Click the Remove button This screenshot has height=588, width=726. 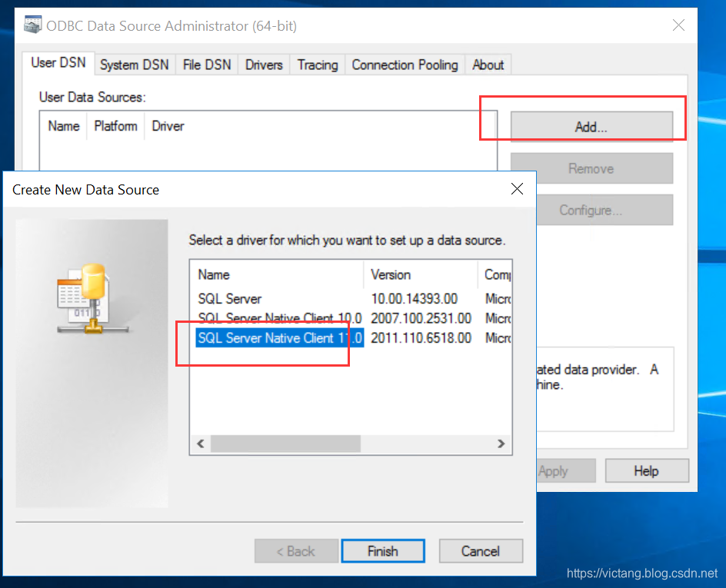click(591, 168)
